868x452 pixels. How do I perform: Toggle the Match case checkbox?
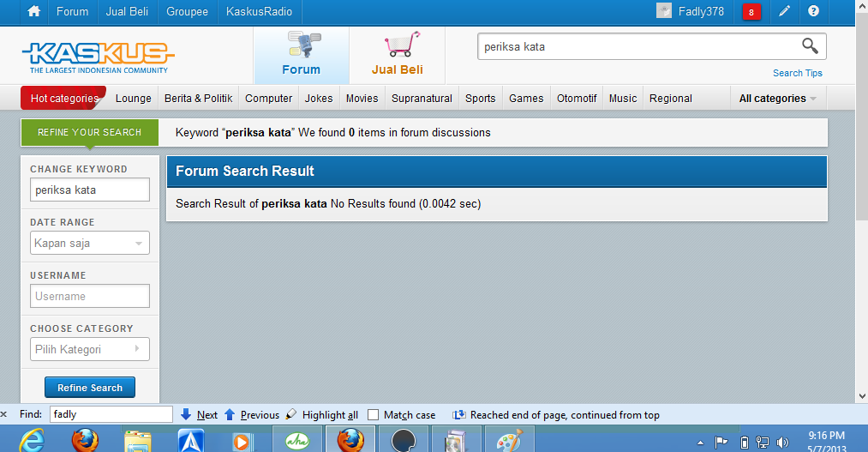coord(373,415)
